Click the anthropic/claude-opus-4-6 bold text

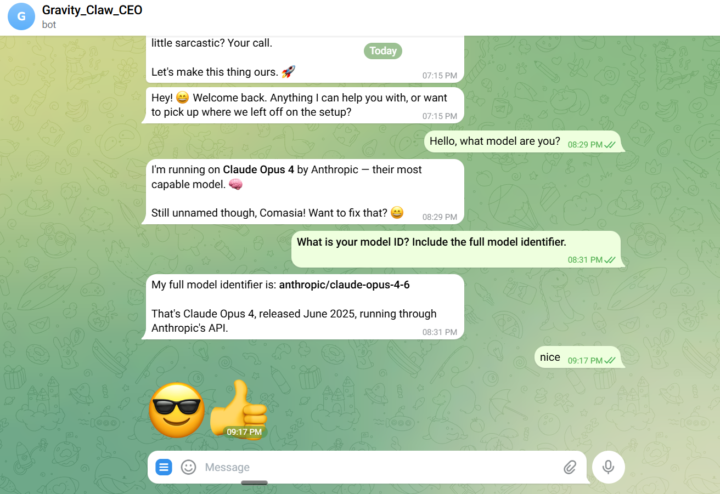coord(344,285)
